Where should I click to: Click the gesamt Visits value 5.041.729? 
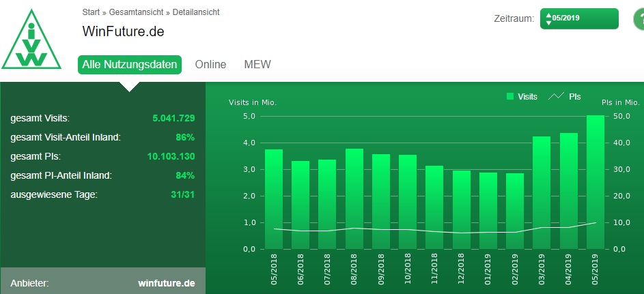coord(173,119)
